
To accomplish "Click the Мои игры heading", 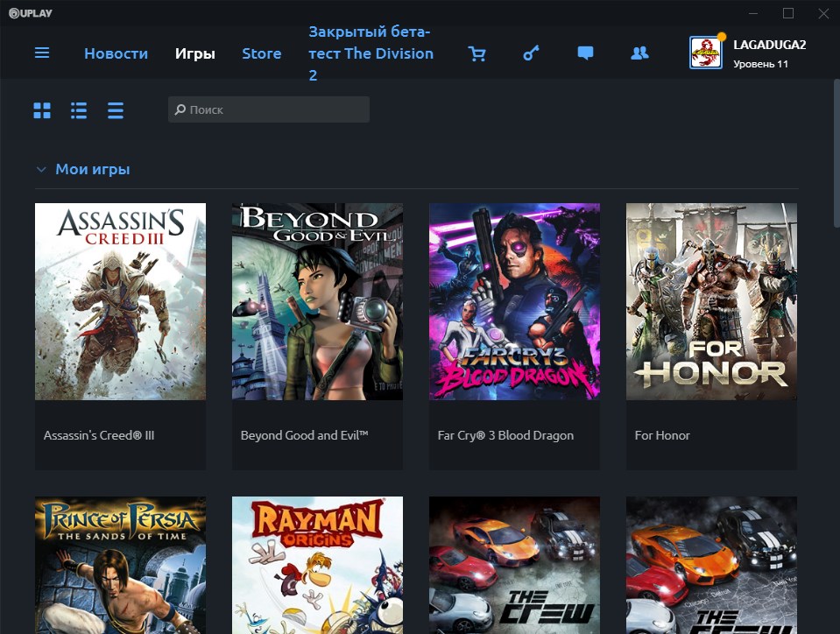I will pos(93,169).
